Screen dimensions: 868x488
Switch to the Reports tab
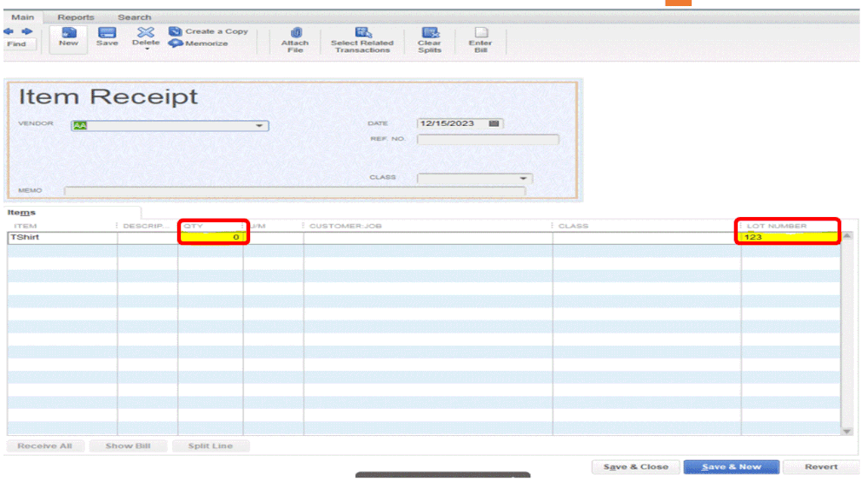coord(76,17)
